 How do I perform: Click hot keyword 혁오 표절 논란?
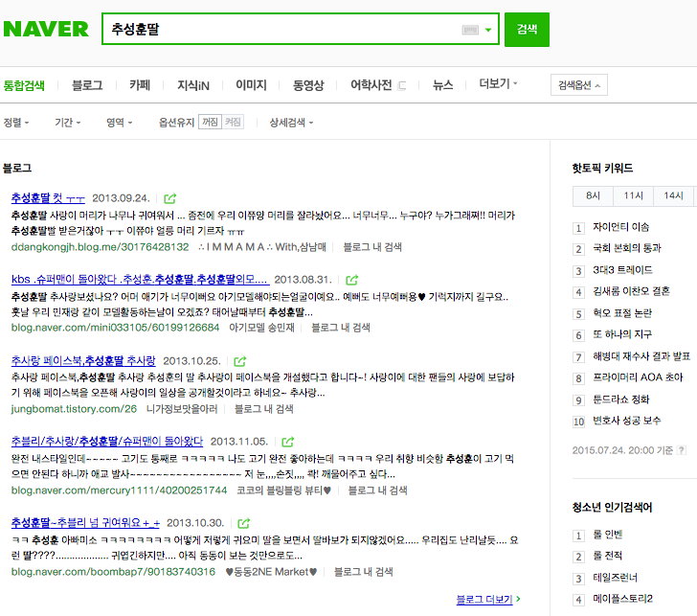[x=622, y=313]
